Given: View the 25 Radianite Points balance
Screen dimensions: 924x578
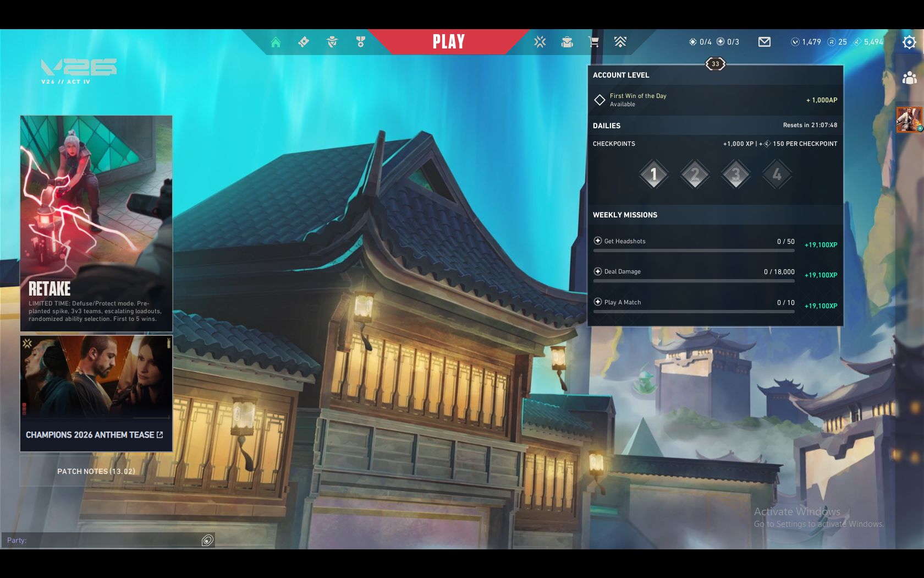Looking at the screenshot, I should (837, 42).
